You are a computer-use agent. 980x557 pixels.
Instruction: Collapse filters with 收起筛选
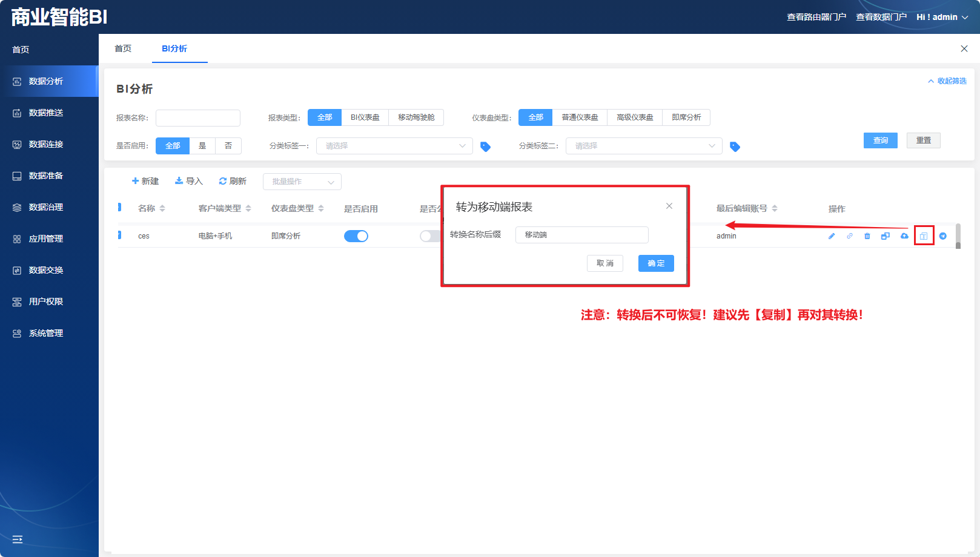947,81
